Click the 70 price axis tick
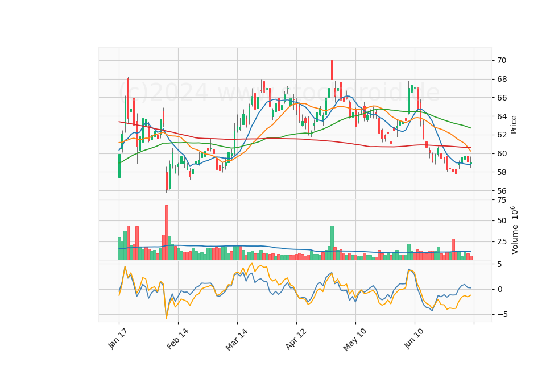 click(502, 61)
